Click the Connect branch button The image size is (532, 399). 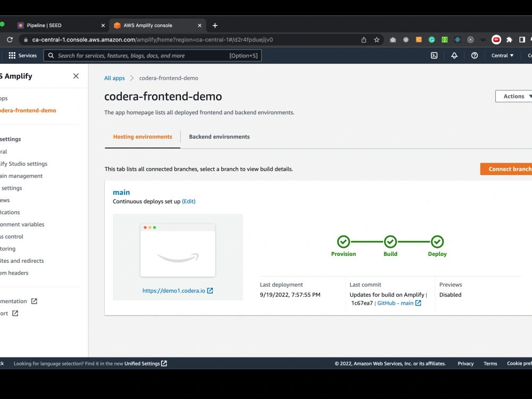click(506, 169)
